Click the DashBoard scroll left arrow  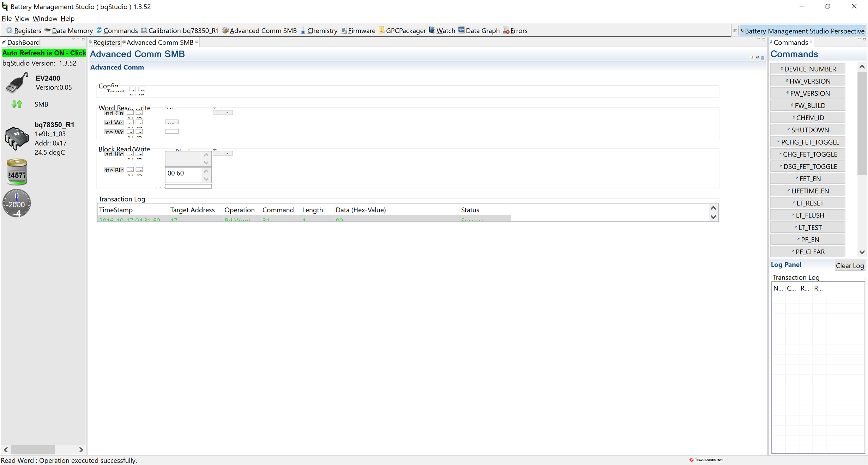(x=6, y=449)
